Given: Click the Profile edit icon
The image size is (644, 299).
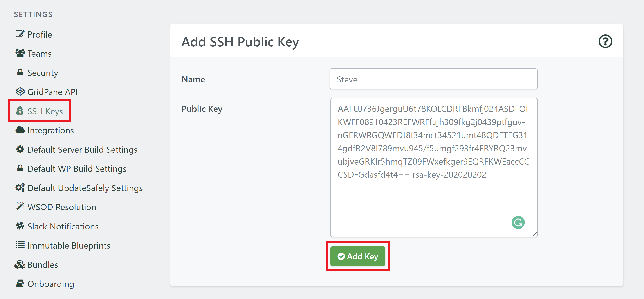Looking at the screenshot, I should pyautogui.click(x=20, y=34).
